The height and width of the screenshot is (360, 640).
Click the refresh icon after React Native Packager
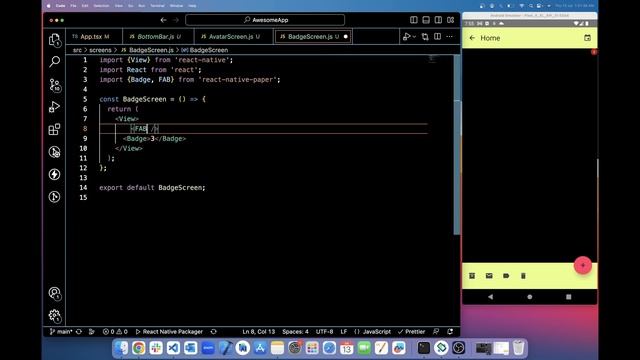(x=213, y=332)
